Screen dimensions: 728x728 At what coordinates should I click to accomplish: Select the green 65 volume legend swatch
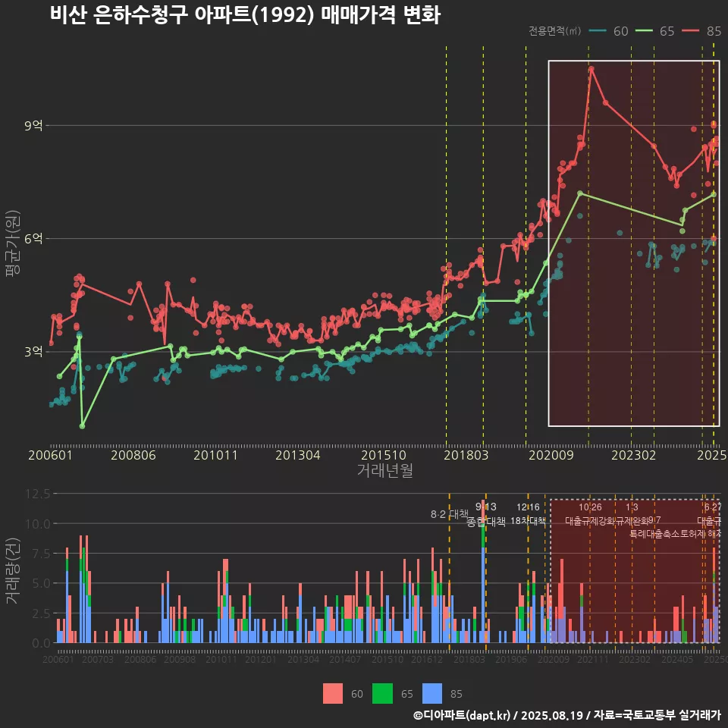point(382,694)
